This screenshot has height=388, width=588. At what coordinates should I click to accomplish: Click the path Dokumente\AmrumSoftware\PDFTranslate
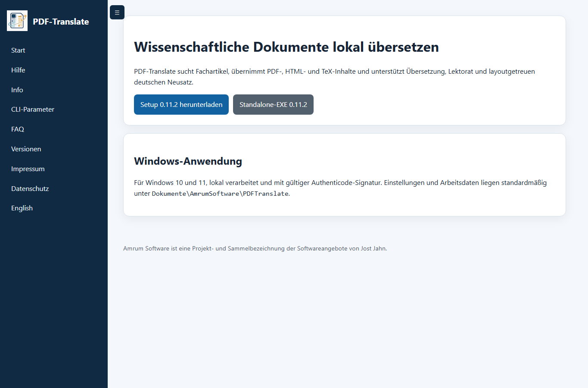pos(220,194)
